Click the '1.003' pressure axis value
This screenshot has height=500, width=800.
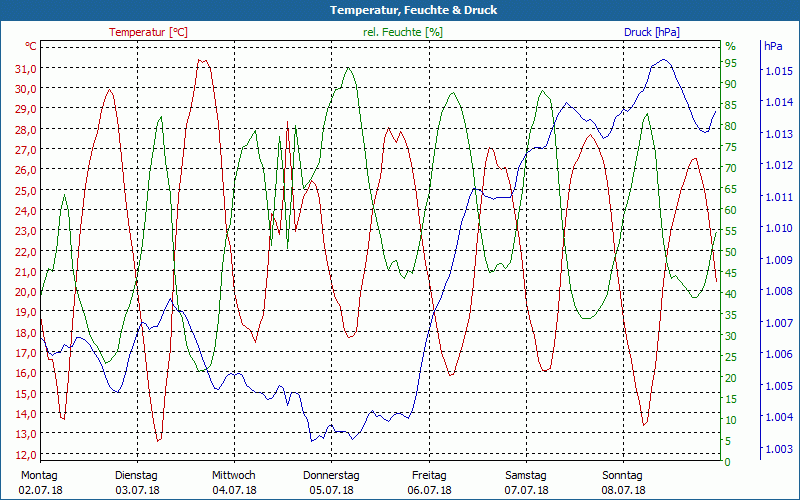pyautogui.click(x=779, y=449)
